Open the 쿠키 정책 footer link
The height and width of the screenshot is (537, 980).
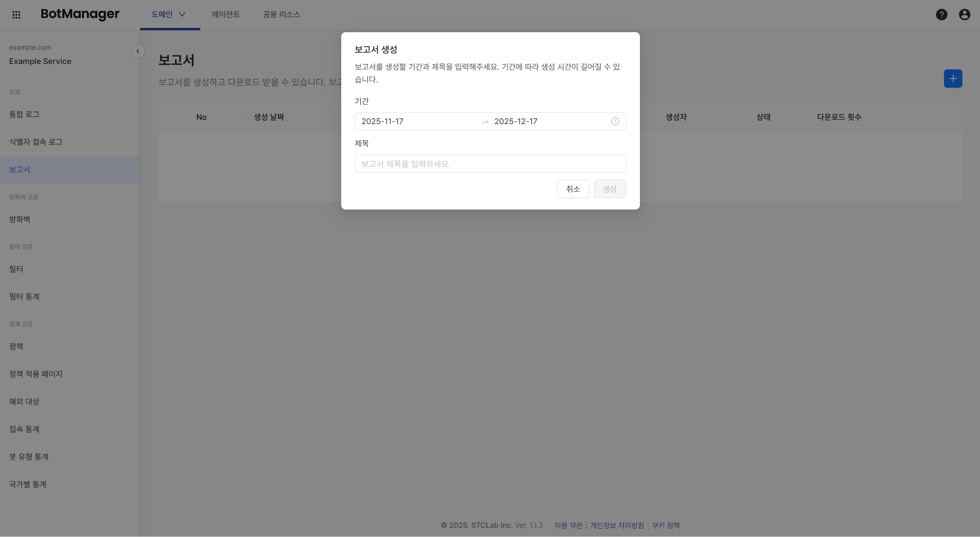(x=666, y=525)
